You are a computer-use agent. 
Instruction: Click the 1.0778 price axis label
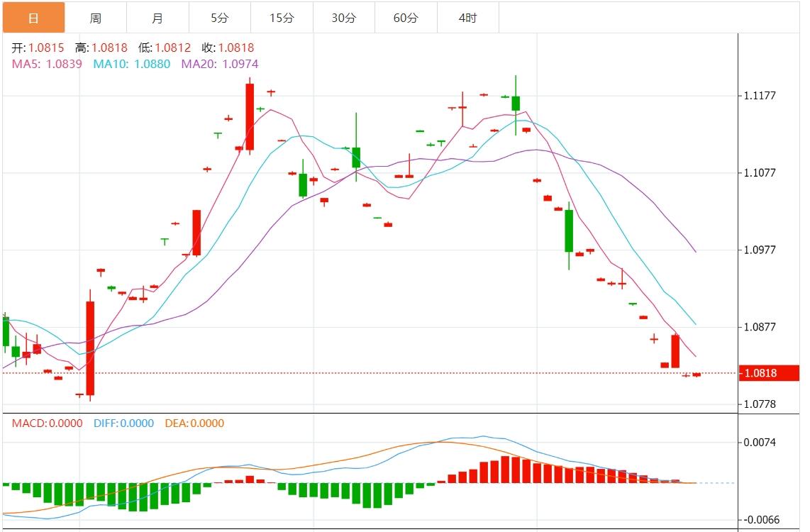click(x=759, y=404)
